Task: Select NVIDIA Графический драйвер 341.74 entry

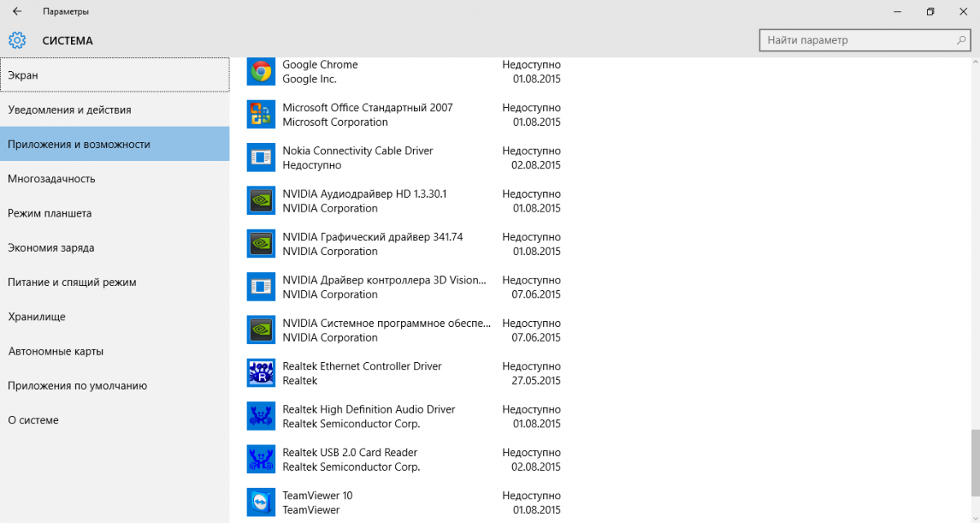Action: coord(372,244)
